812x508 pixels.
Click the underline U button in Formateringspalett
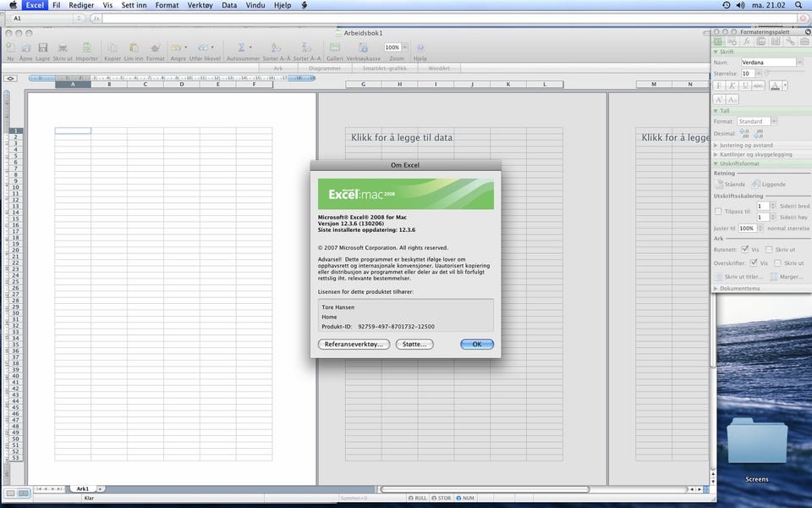[745, 86]
